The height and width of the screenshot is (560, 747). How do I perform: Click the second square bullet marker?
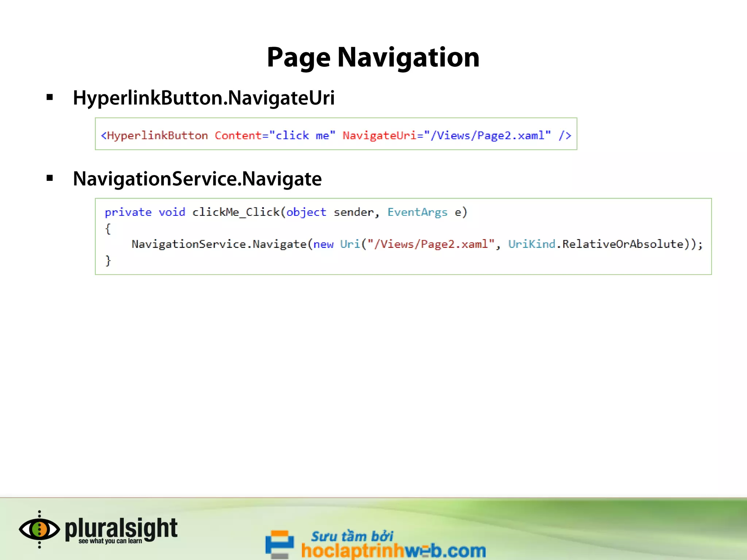[x=50, y=178]
